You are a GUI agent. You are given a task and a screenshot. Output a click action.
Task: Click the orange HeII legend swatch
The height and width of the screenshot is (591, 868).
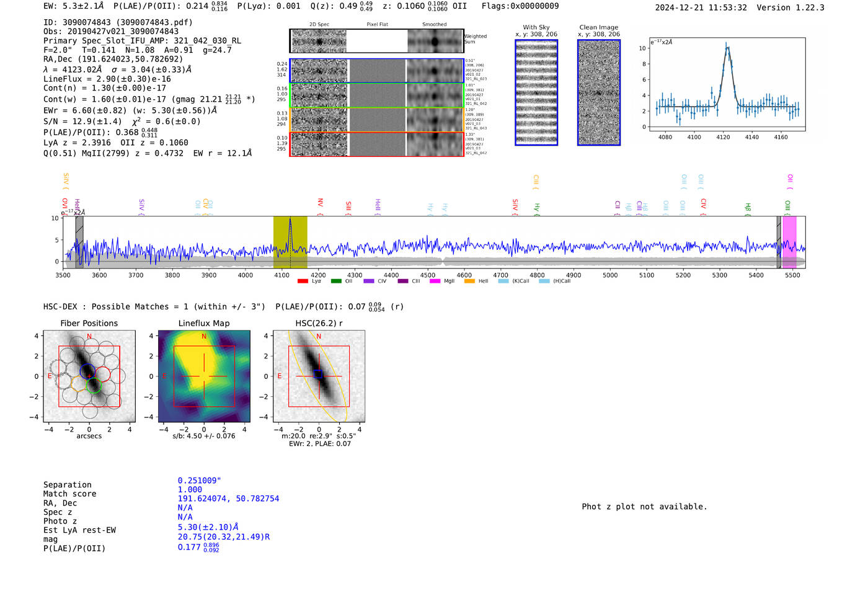click(x=469, y=281)
